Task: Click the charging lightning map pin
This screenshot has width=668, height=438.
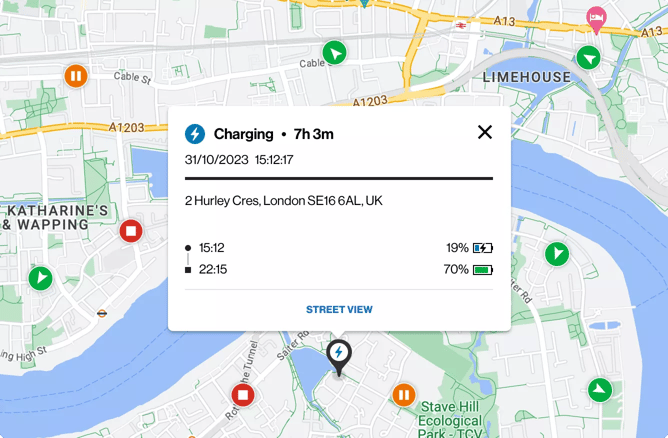Action: tap(339, 355)
